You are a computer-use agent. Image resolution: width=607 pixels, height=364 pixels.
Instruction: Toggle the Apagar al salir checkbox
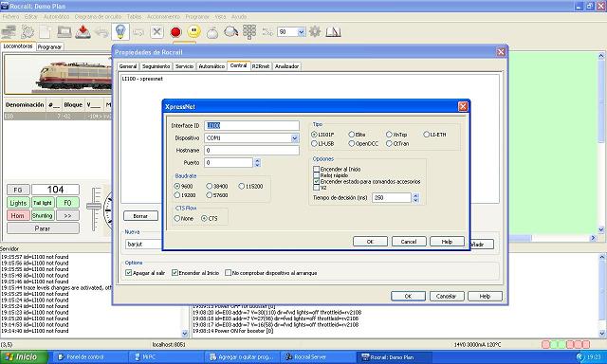click(129, 273)
